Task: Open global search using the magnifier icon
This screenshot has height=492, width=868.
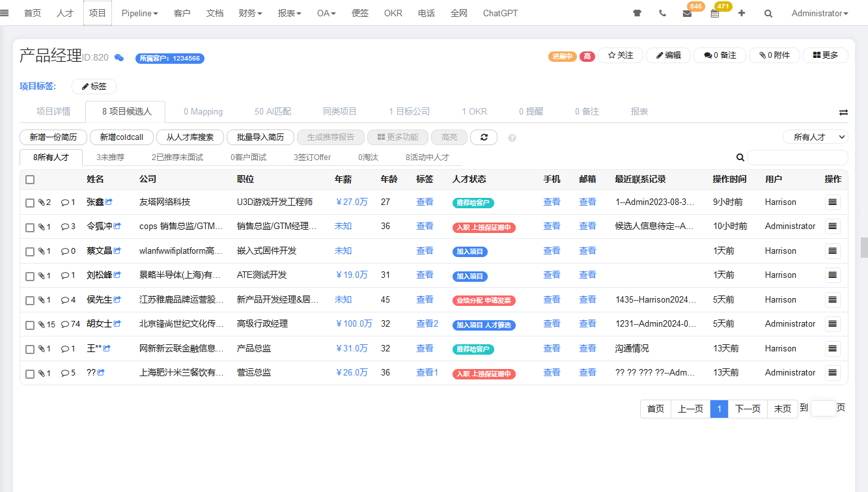Action: (x=768, y=12)
